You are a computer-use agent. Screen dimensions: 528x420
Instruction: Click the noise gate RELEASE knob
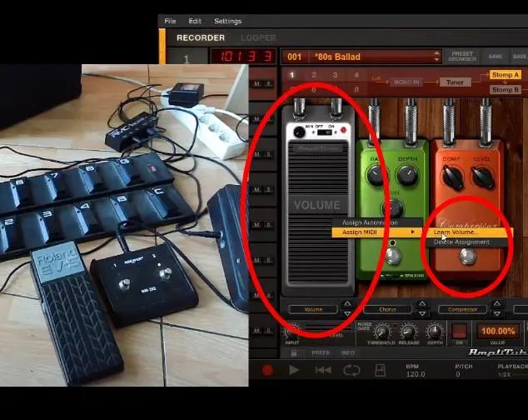coord(408,332)
